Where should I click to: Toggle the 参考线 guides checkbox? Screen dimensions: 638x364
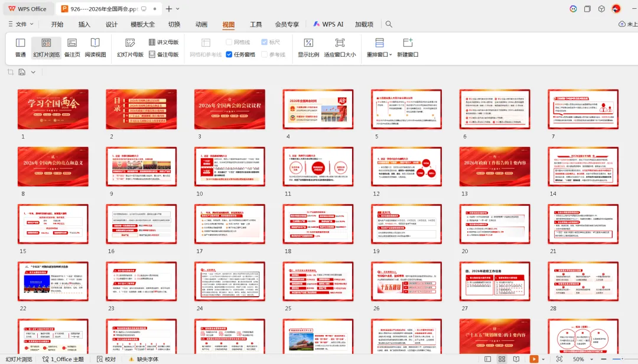tap(274, 54)
